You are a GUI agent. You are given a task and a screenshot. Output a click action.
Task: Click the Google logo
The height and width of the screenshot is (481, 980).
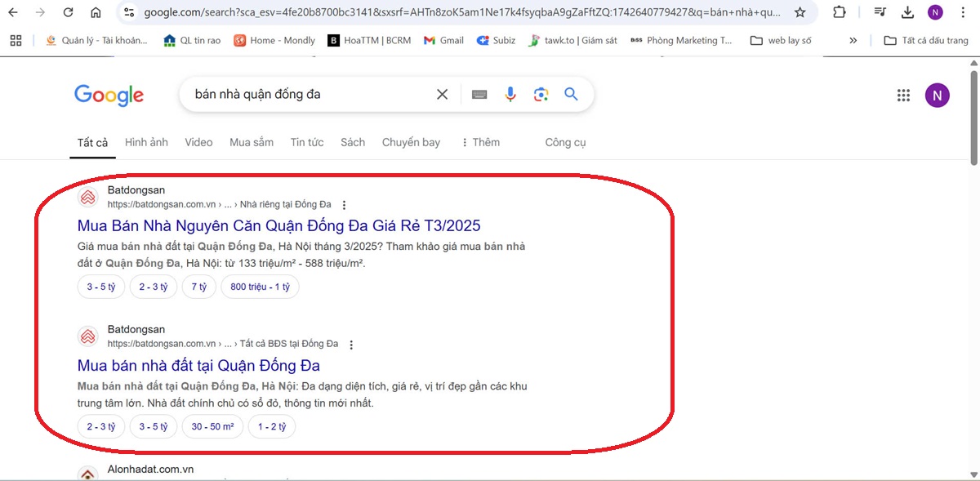[x=109, y=96]
